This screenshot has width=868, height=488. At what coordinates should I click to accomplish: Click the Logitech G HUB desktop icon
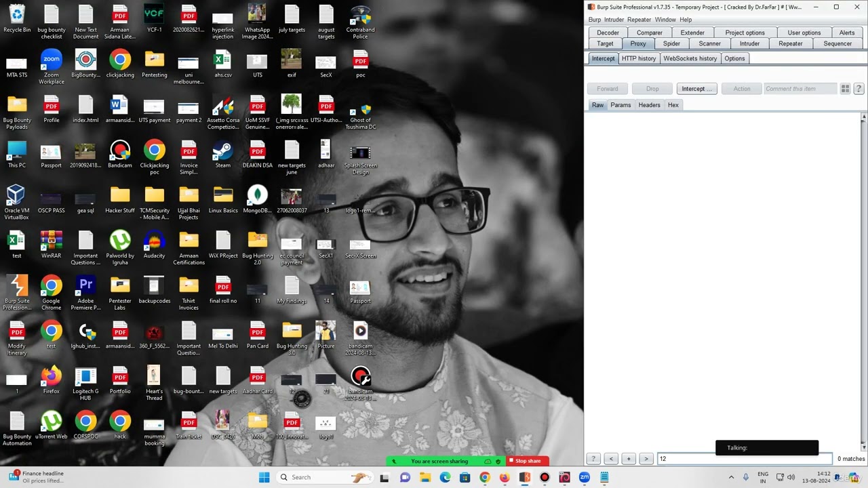pos(85,384)
